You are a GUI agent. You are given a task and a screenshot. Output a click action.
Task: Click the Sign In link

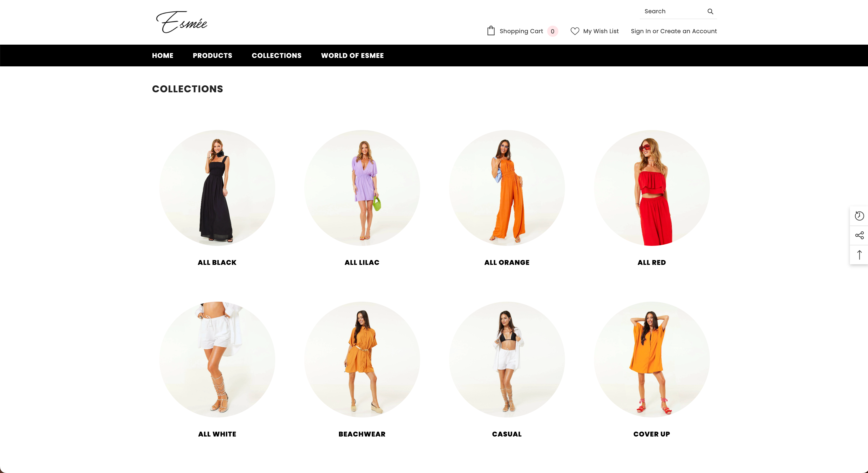640,31
